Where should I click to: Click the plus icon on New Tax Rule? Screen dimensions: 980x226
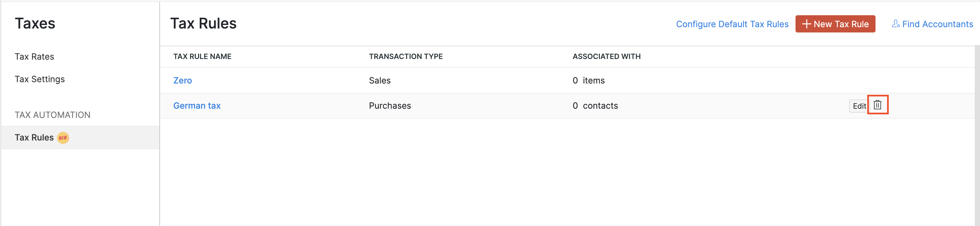tap(806, 24)
